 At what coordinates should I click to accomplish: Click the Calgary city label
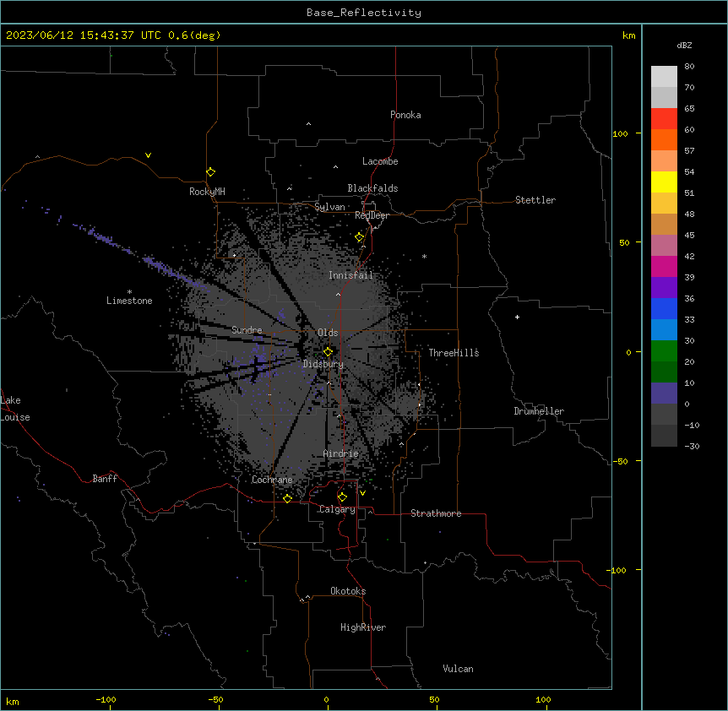337,509
